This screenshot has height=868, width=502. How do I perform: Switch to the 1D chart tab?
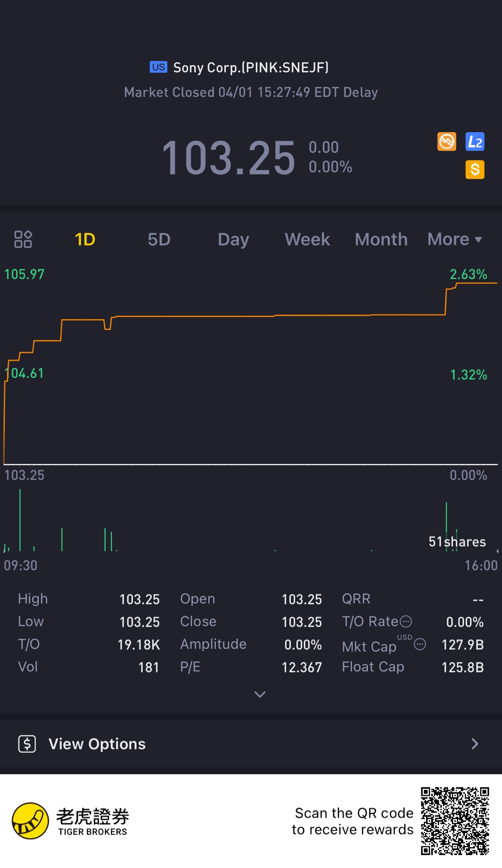pyautogui.click(x=85, y=240)
